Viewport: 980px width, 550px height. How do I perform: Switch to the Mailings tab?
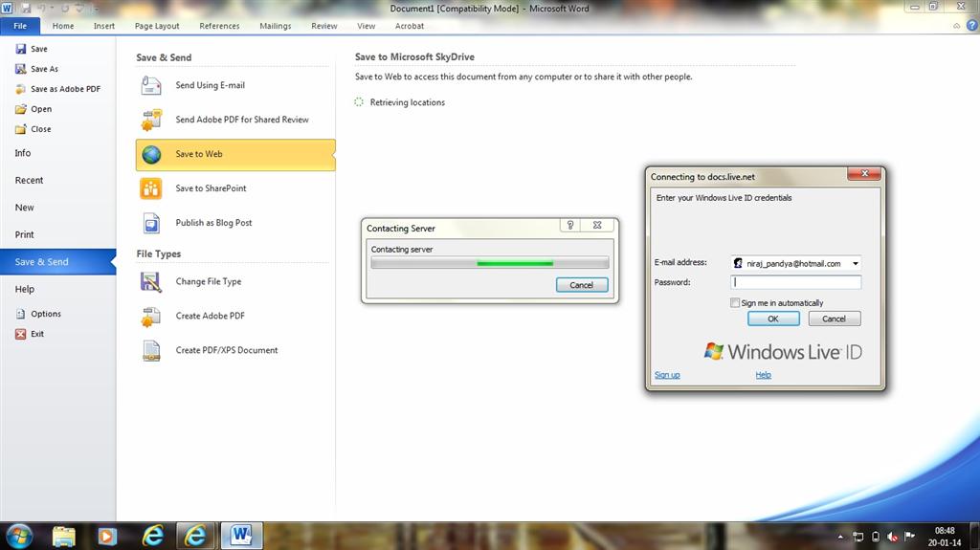click(276, 26)
